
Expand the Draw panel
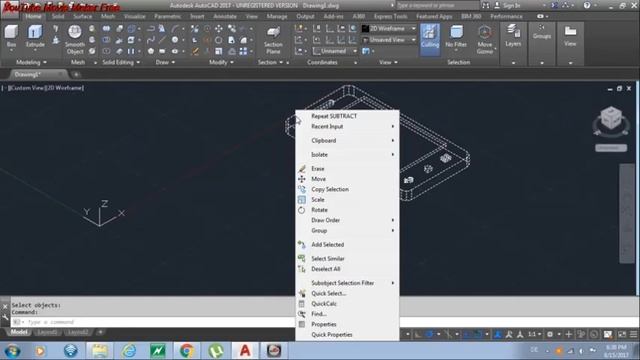[166, 62]
